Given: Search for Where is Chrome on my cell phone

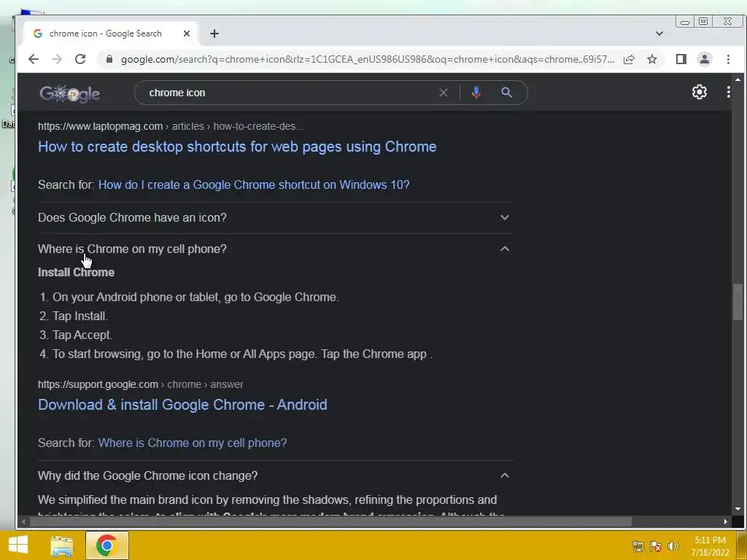Looking at the screenshot, I should (x=193, y=443).
